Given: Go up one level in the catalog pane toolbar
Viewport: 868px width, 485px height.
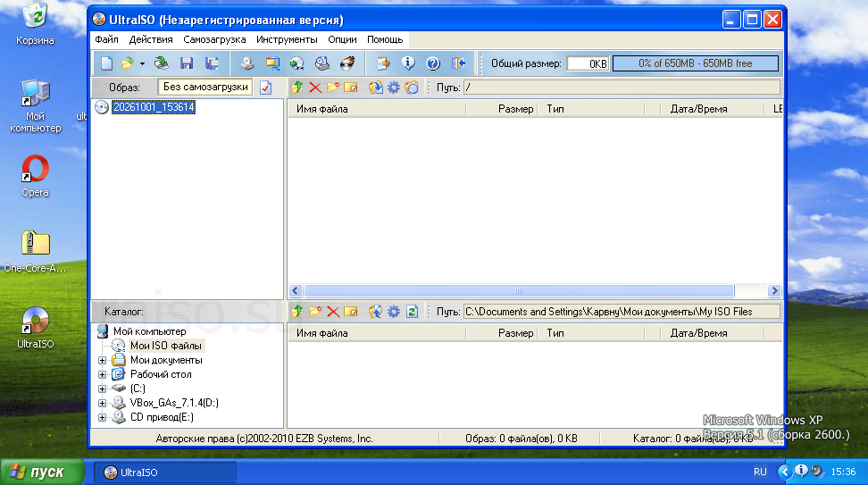Looking at the screenshot, I should point(297,312).
